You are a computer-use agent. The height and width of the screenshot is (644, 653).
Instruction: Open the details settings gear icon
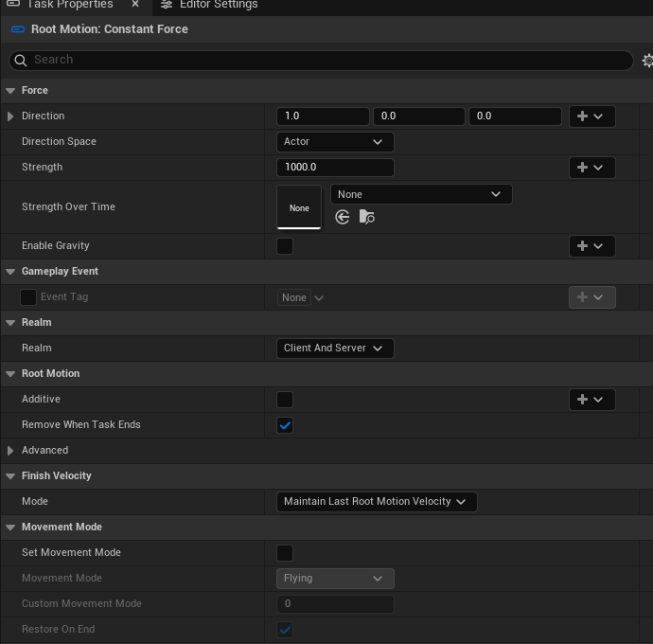[647, 61]
